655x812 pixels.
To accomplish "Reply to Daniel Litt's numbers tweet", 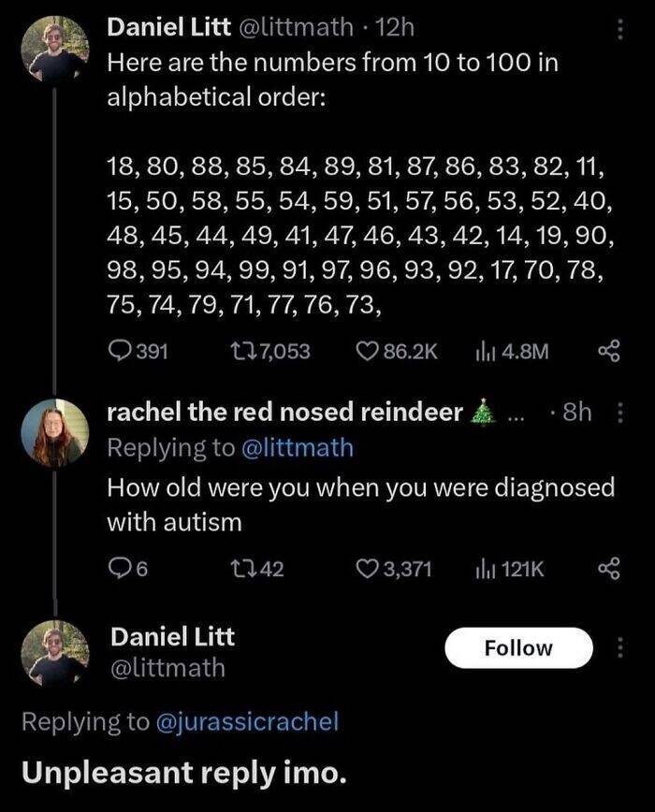I will point(121,351).
